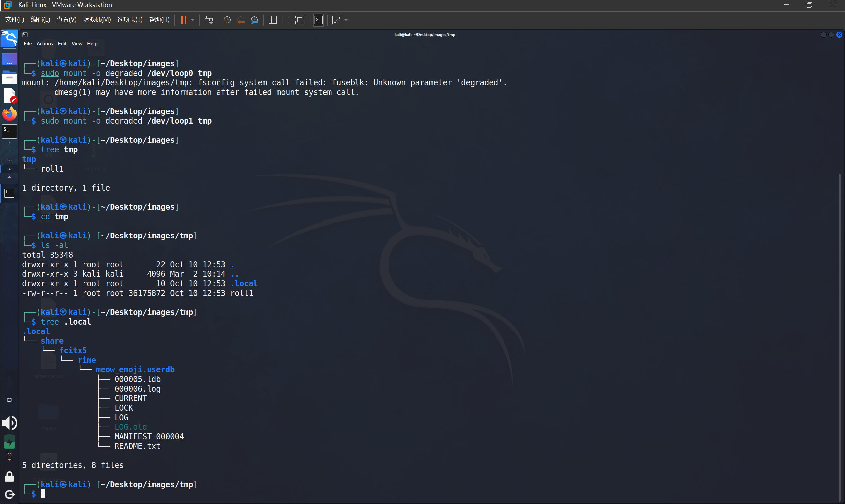Expand the stretch guest dropdown arrow
Screen dimensions: 845x504
click(346, 20)
